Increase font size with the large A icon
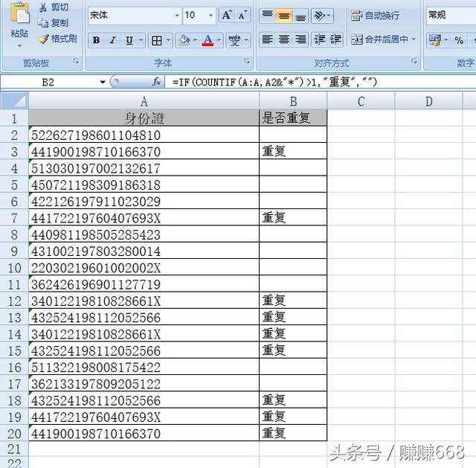This screenshot has height=468, width=476. pyautogui.click(x=226, y=15)
